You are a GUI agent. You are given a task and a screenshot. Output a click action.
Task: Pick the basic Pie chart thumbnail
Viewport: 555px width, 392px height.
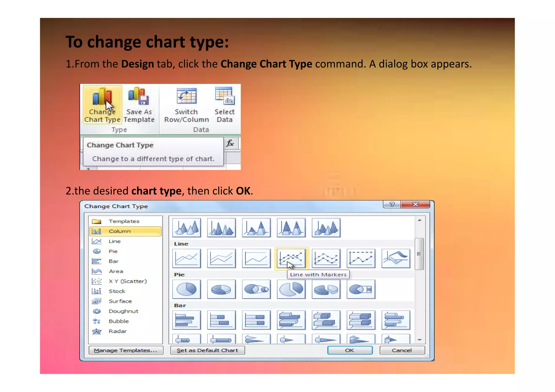tap(186, 289)
